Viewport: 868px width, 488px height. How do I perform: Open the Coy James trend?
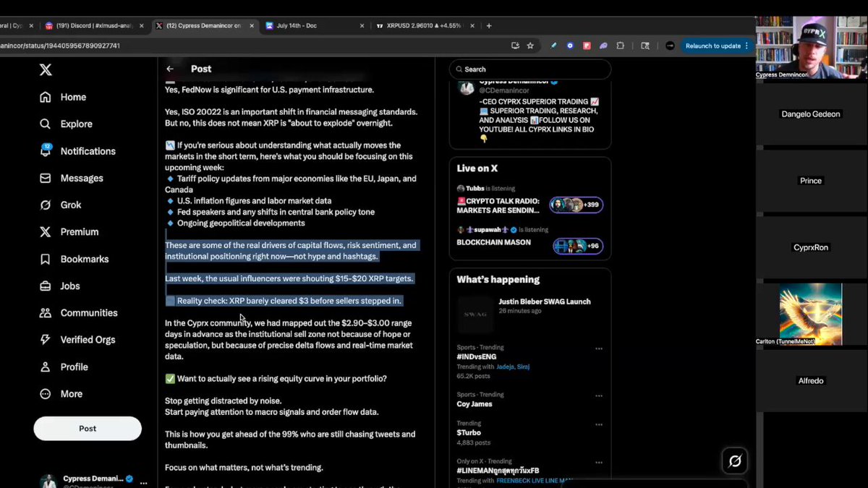click(475, 404)
